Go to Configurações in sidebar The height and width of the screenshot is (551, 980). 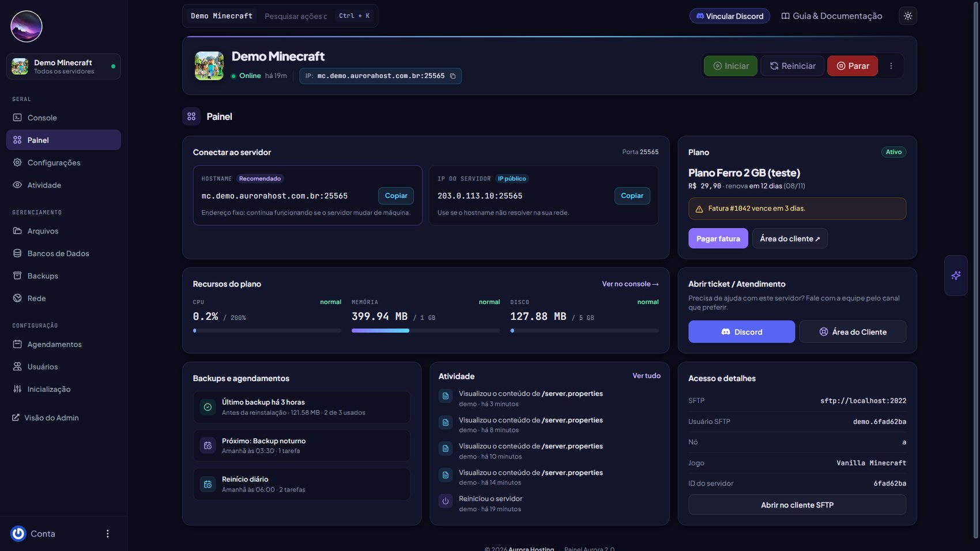click(x=63, y=163)
